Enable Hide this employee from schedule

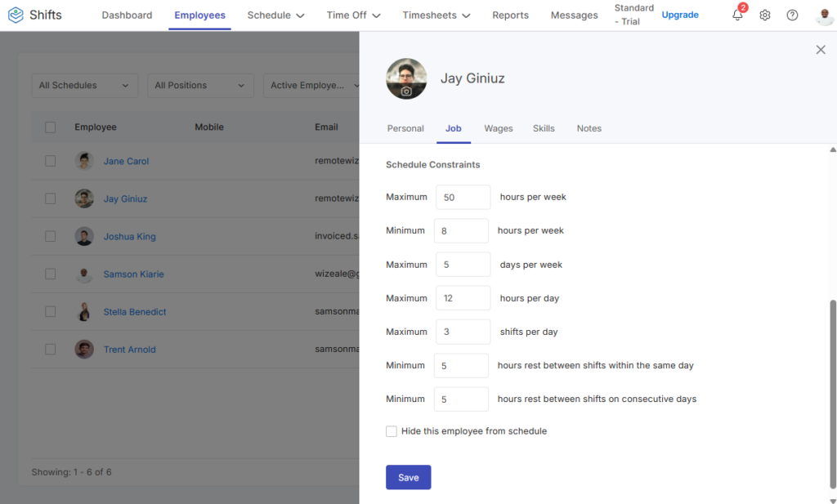coord(392,431)
